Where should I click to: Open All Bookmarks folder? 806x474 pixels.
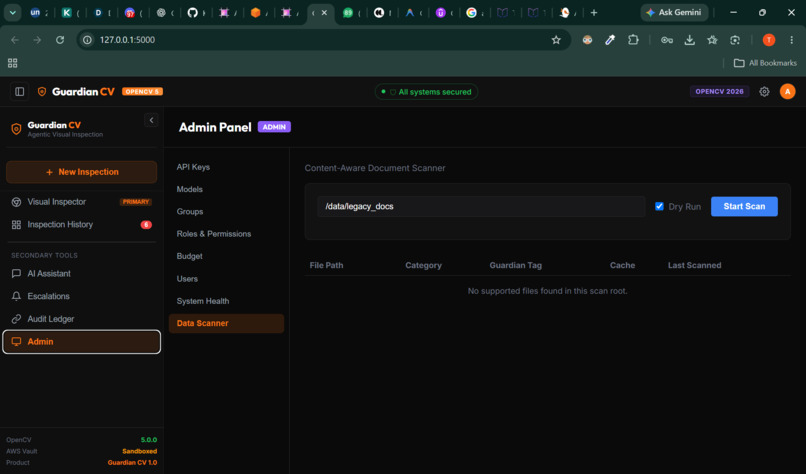click(765, 63)
